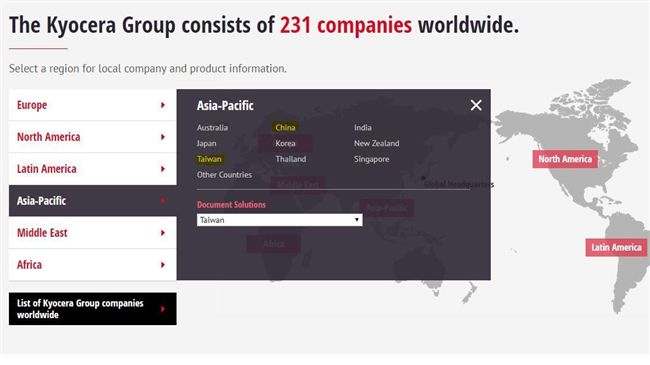Select Middle East region in sidebar
Image resolution: width=650 pixels, height=365 pixels.
[92, 233]
